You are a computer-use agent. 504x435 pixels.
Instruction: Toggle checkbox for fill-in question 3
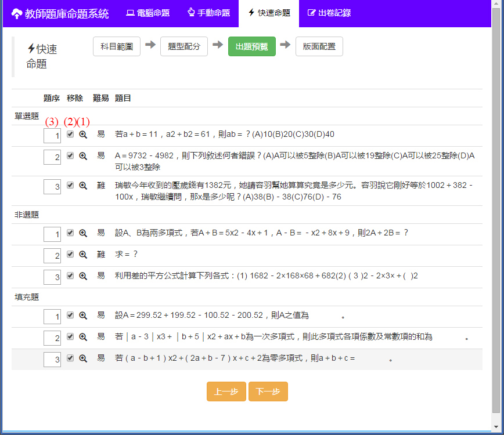tap(70, 358)
